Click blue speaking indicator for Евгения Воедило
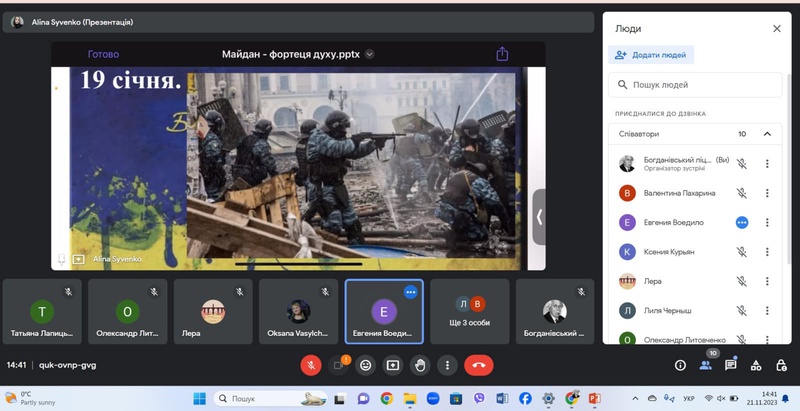The image size is (800, 411). (742, 222)
